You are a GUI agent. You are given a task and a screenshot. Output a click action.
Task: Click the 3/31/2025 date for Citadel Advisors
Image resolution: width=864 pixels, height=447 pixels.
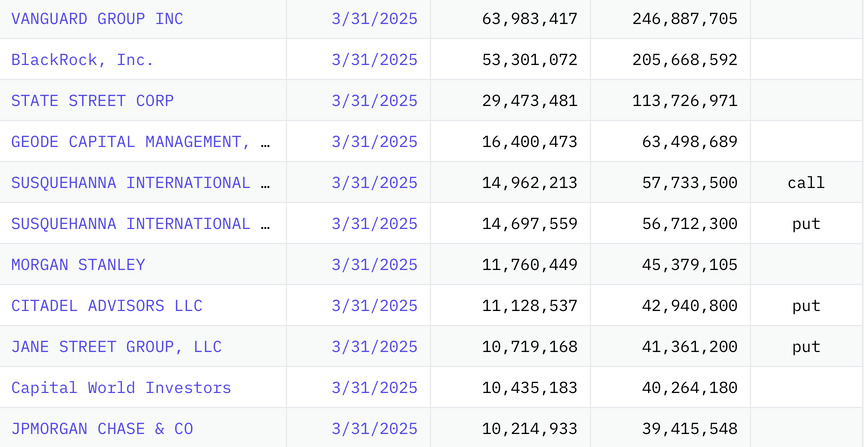coord(374,306)
